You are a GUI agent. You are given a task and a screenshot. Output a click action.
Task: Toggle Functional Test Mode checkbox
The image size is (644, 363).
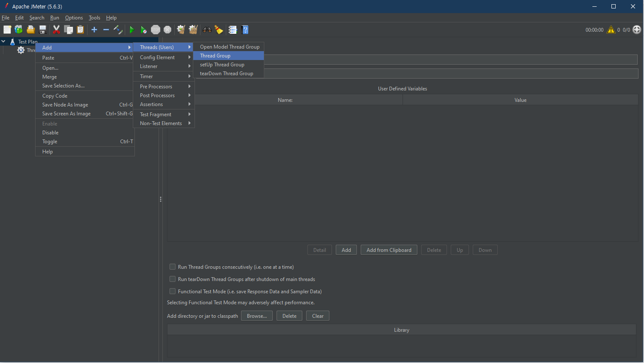[173, 291]
